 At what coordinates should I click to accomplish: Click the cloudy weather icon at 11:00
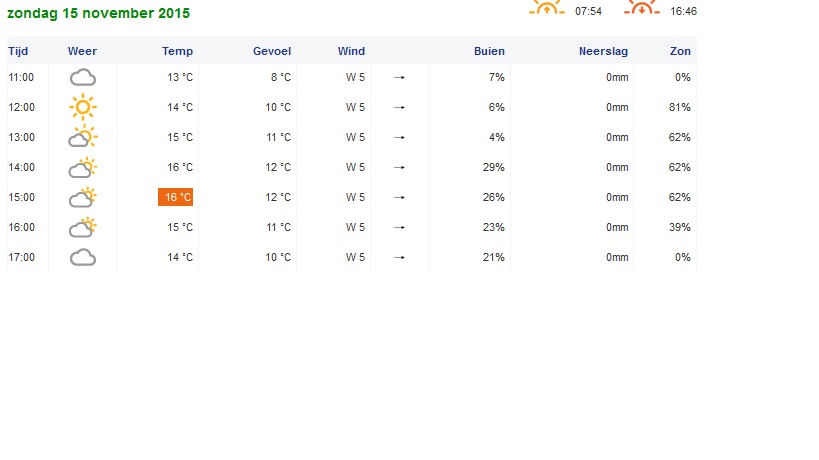(x=83, y=77)
